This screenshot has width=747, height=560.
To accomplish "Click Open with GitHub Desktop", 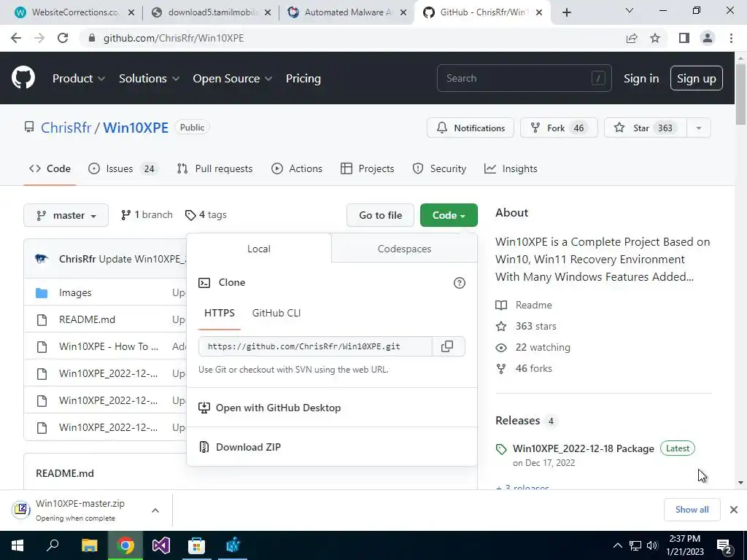I will coord(278,408).
